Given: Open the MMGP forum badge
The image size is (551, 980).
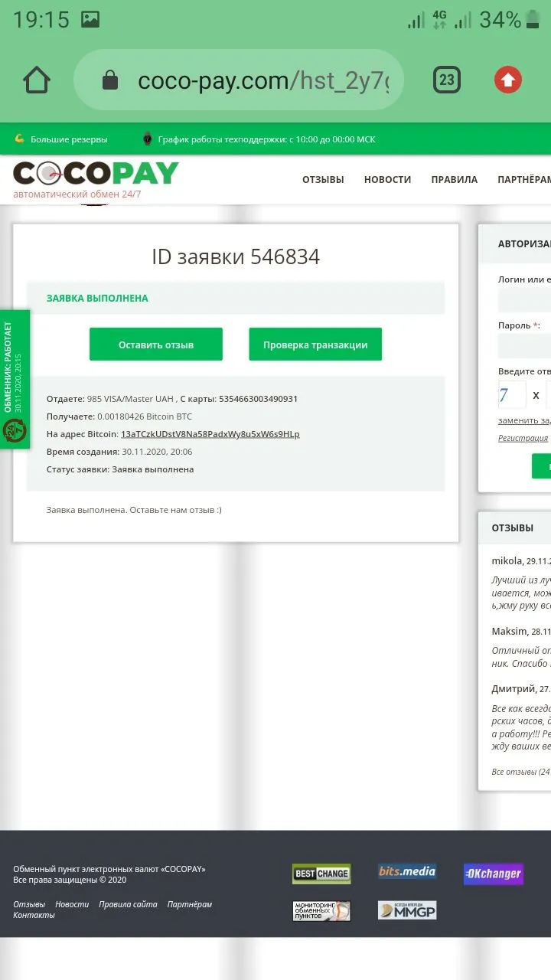Looking at the screenshot, I should point(407,910).
